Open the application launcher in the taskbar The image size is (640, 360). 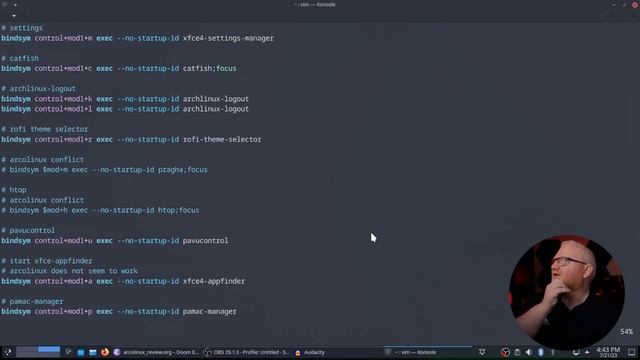click(7, 352)
